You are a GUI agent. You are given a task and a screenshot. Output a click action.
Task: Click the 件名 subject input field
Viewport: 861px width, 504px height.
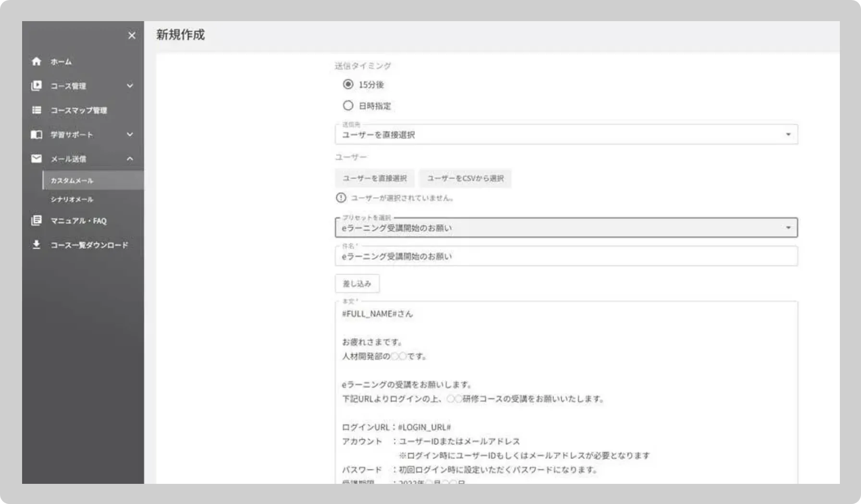click(x=566, y=256)
